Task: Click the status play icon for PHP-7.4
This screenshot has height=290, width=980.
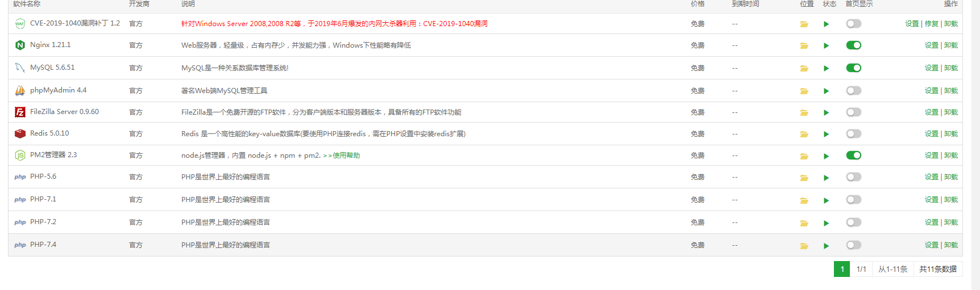Action: tap(826, 245)
